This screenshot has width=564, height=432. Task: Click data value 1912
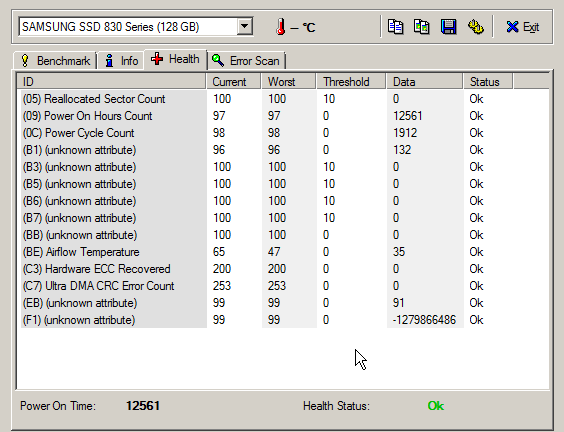[405, 133]
